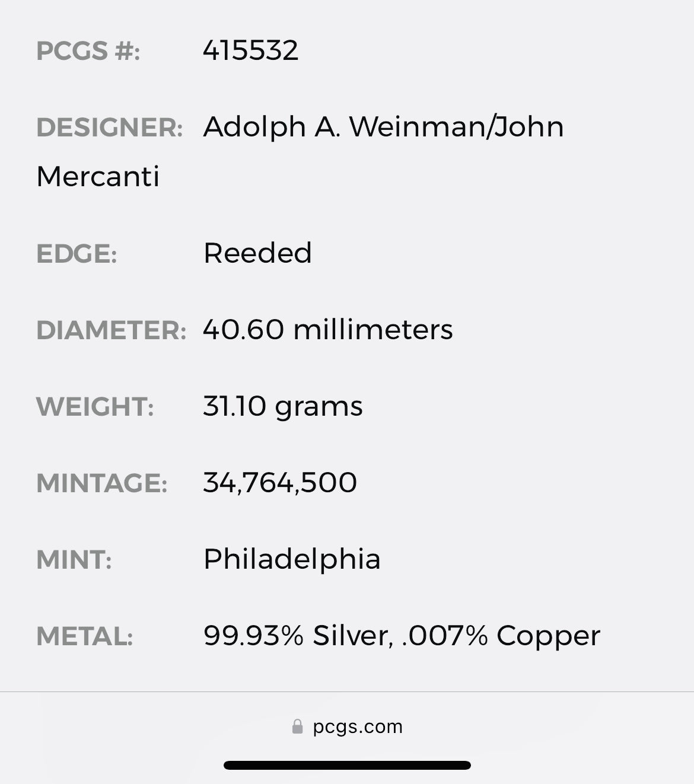Click the PCGS number 415532
The image size is (694, 784).
(250, 50)
